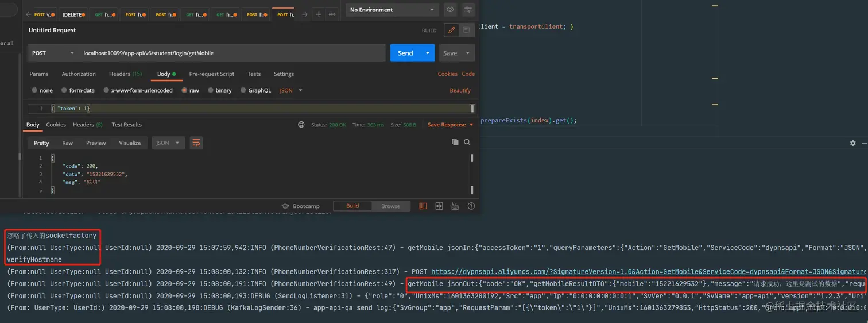
Task: Open the response Cookies tab
Action: coord(56,125)
